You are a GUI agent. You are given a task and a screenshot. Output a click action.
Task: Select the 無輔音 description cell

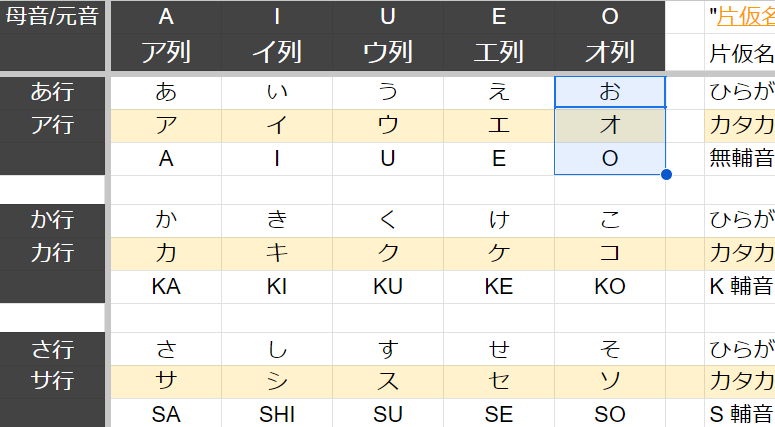[740, 159]
